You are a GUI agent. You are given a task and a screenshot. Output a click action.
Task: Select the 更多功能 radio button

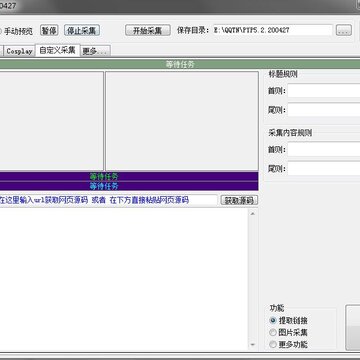(288, 344)
